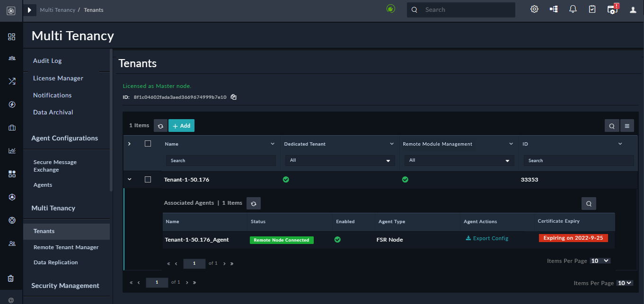Click the Settings gear icon
The width and height of the screenshot is (644, 304).
pyautogui.click(x=534, y=9)
